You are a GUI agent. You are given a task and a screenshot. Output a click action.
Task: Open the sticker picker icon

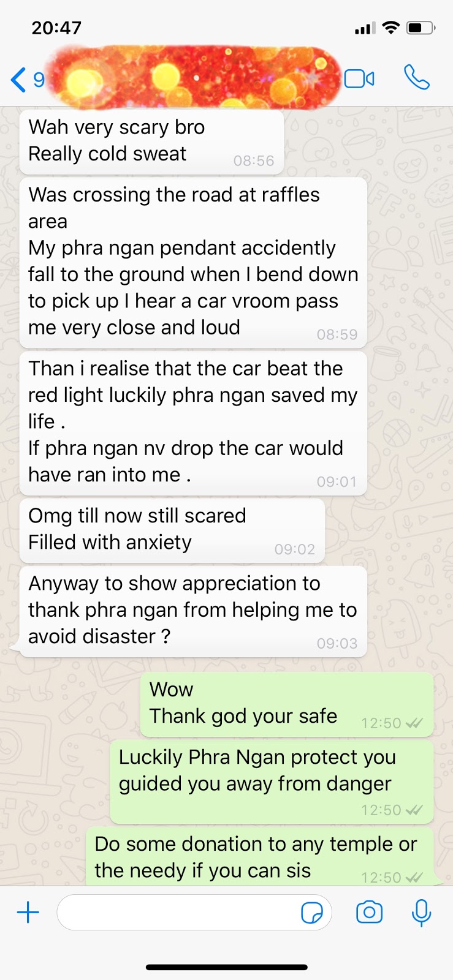pos(312,913)
